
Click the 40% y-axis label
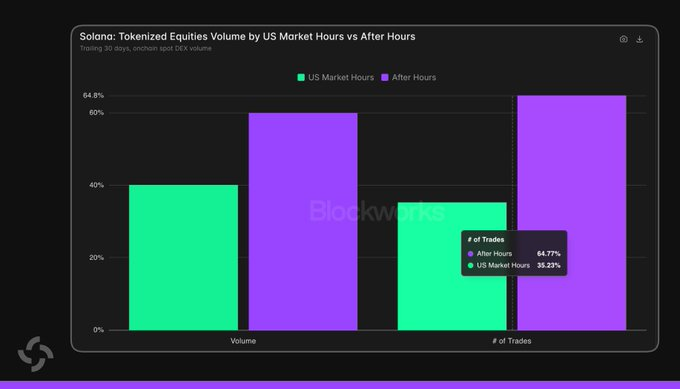[96, 185]
